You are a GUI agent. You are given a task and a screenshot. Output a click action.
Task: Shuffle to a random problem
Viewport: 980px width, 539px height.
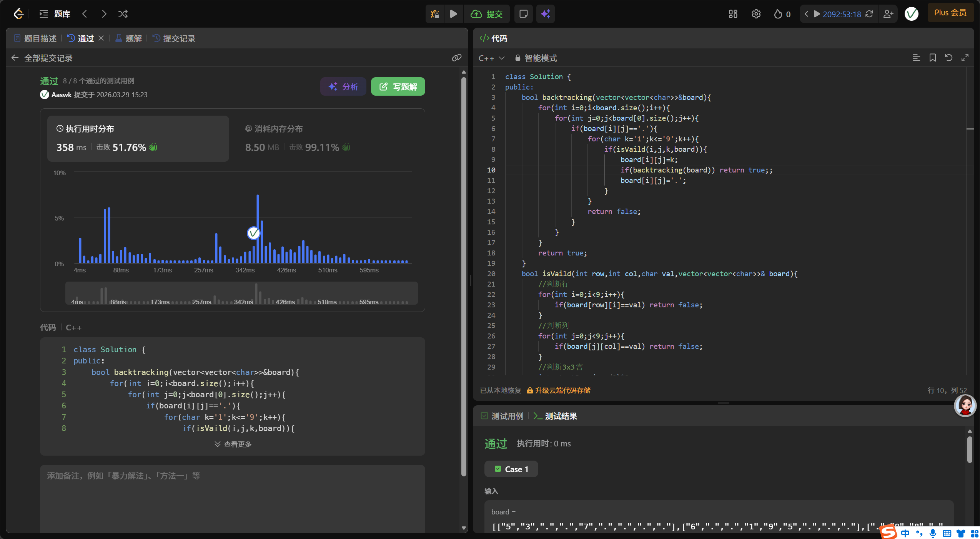tap(123, 14)
